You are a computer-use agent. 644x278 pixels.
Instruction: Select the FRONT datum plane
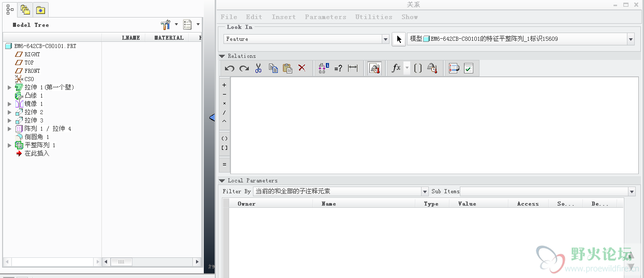click(28, 71)
